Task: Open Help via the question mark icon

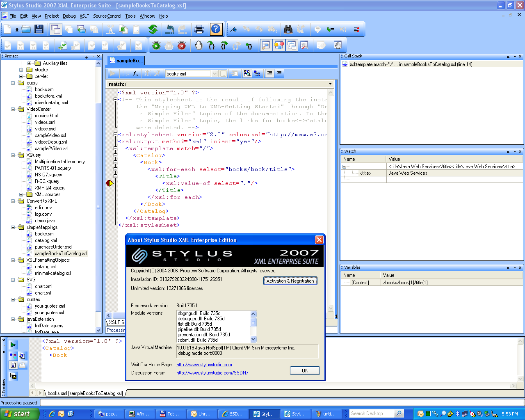Action: pyautogui.click(x=216, y=29)
